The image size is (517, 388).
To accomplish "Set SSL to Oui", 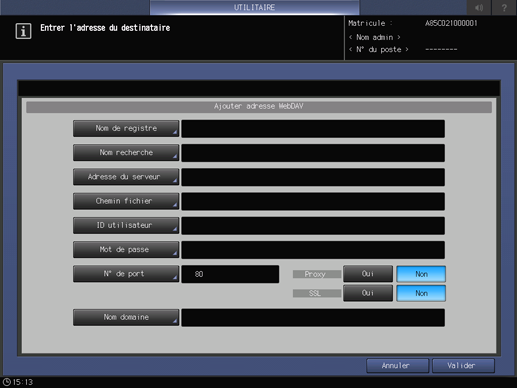I will pos(368,293).
